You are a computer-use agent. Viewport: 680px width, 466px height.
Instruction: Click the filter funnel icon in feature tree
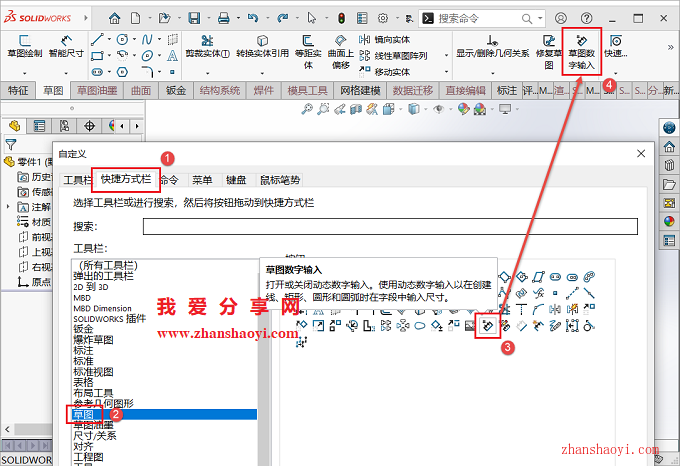[11, 144]
